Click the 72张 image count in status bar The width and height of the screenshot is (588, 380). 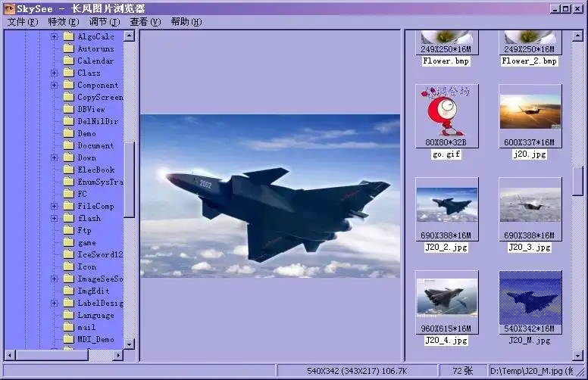[462, 371]
